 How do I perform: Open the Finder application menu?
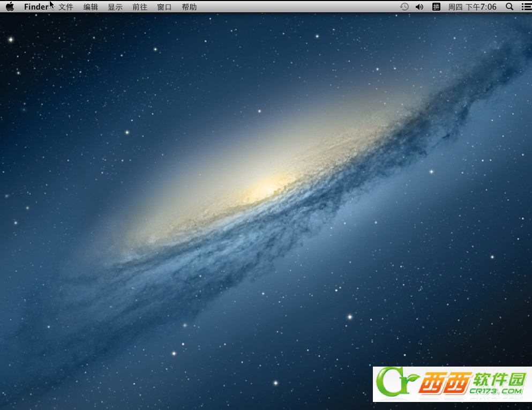(36, 7)
